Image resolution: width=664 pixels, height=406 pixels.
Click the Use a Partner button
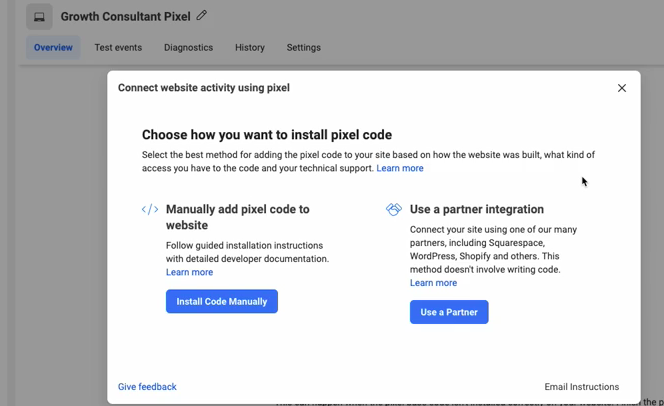pyautogui.click(x=449, y=312)
